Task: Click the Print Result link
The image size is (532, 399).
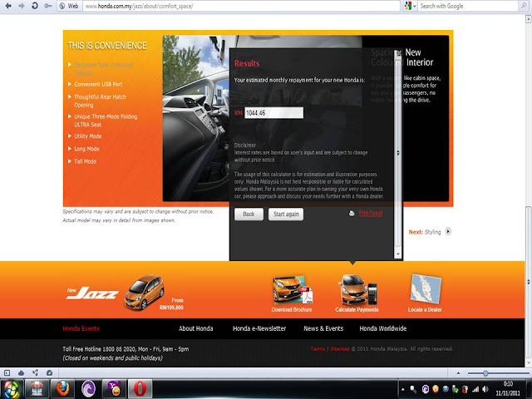Action: coord(371,213)
